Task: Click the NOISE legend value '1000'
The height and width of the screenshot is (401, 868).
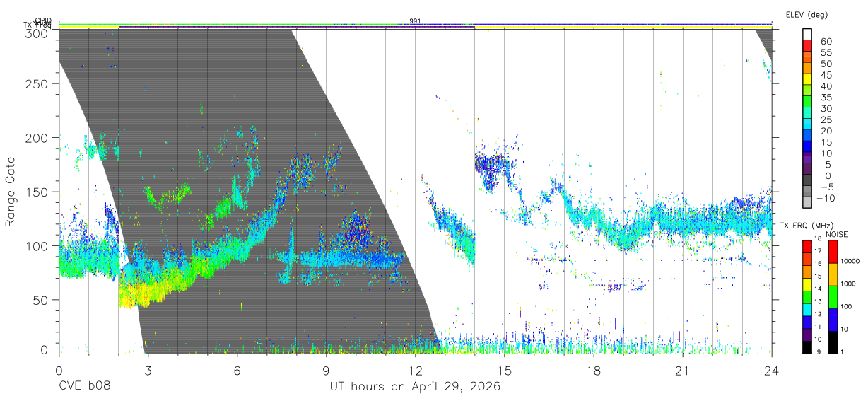Action: (848, 284)
